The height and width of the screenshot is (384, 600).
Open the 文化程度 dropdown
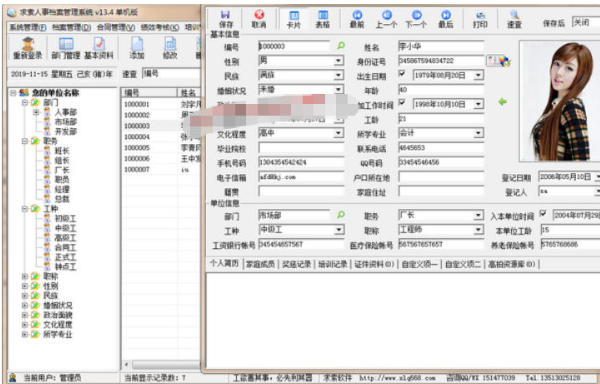tap(338, 133)
